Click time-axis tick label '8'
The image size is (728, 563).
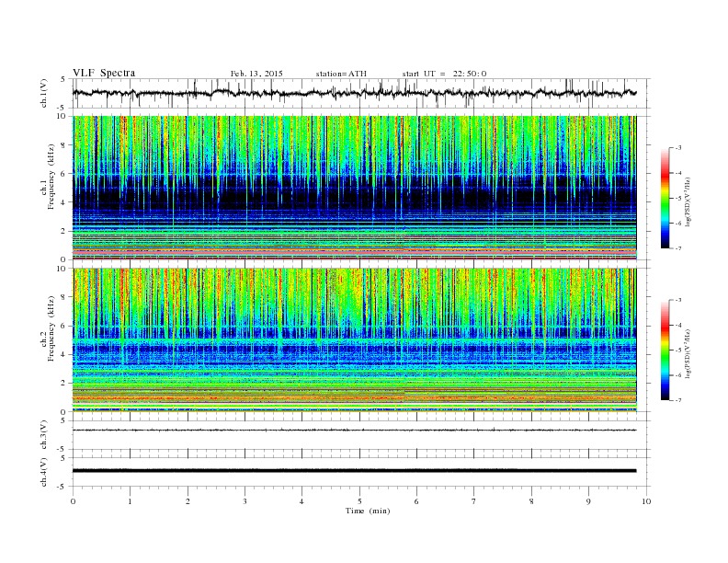click(531, 501)
